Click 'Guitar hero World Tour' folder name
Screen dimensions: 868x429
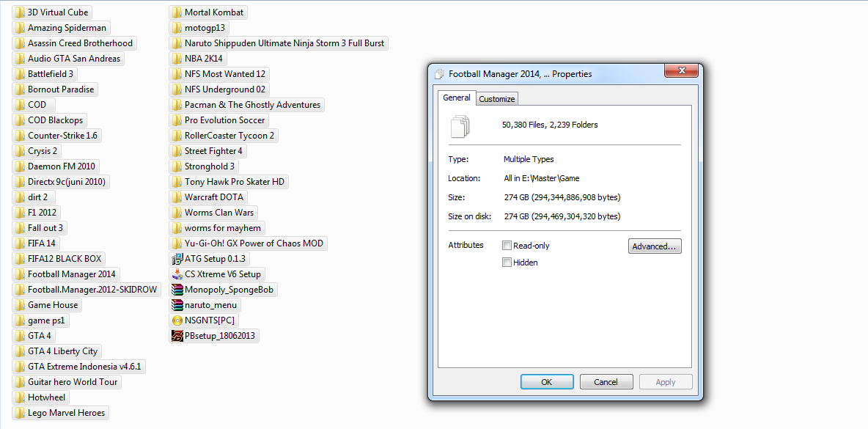(73, 382)
